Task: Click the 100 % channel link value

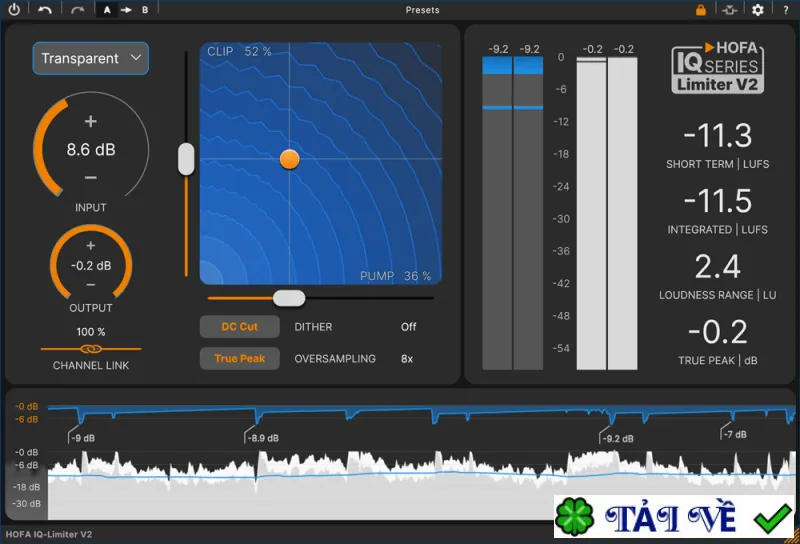Action: 91,332
